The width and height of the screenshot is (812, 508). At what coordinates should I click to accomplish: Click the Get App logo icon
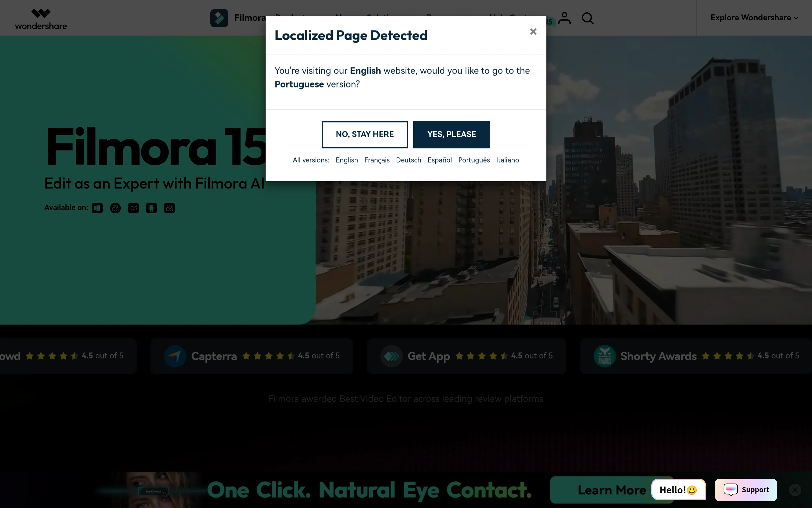pos(391,356)
